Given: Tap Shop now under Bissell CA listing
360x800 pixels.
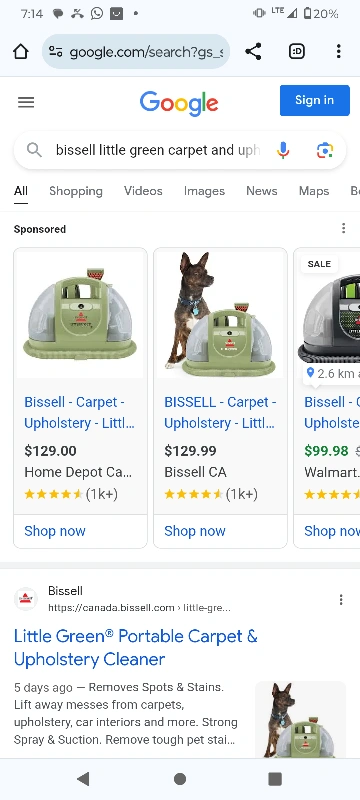Looking at the screenshot, I should point(195,531).
